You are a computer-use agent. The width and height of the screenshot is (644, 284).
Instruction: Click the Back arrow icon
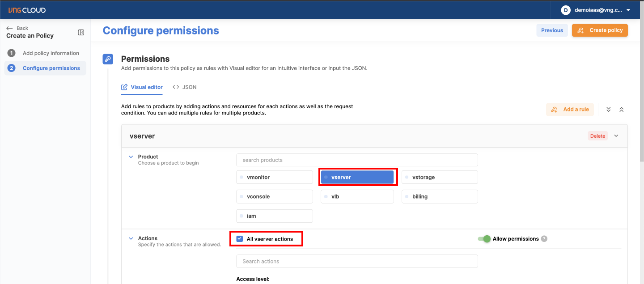click(x=9, y=28)
